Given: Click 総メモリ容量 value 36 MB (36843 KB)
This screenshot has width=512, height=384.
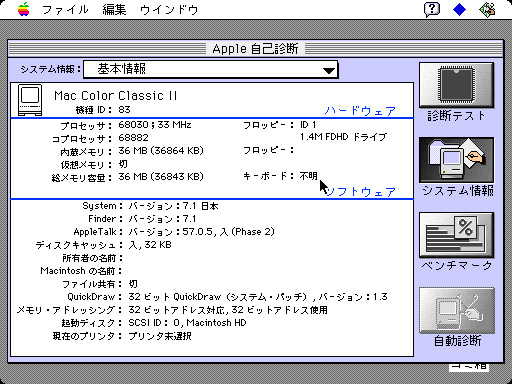Looking at the screenshot, I should pyautogui.click(x=161, y=177).
